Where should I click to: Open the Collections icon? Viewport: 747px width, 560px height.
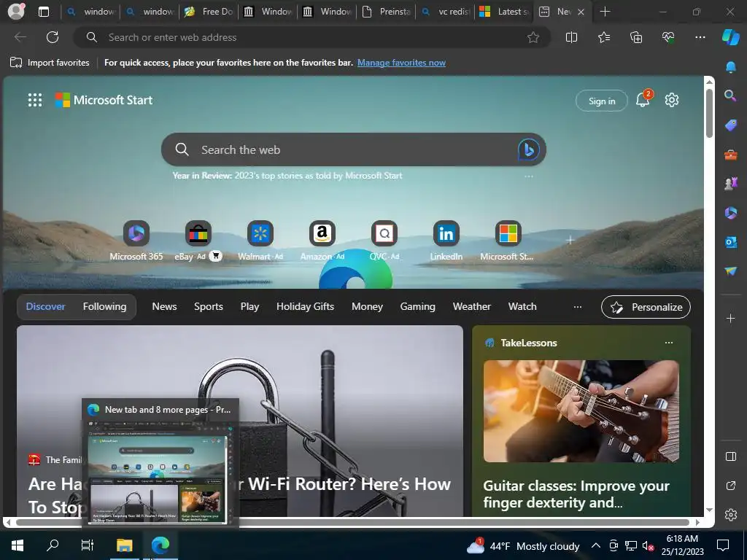coord(636,37)
